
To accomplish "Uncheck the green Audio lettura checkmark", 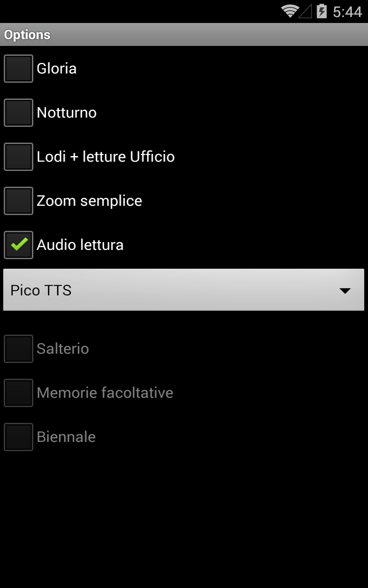I will 18,245.
